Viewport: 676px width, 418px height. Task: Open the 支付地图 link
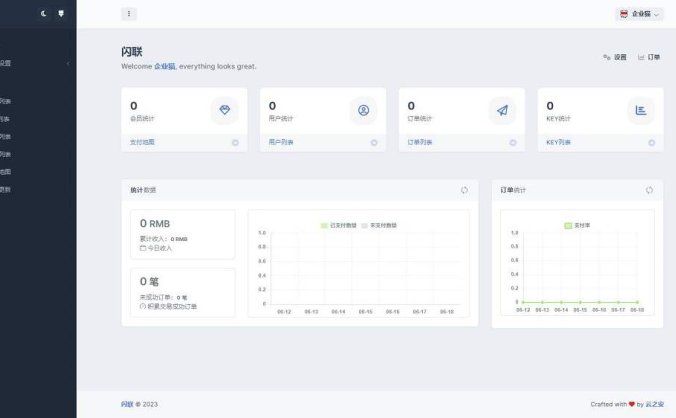(142, 142)
